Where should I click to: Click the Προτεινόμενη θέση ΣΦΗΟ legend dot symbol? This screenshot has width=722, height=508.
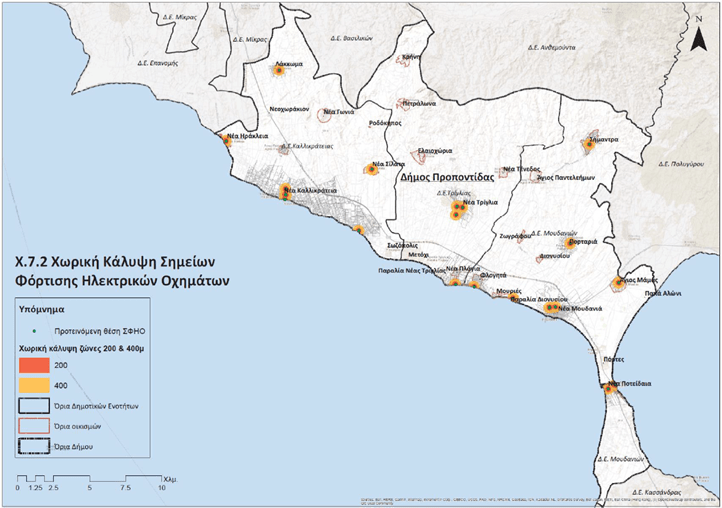36,328
